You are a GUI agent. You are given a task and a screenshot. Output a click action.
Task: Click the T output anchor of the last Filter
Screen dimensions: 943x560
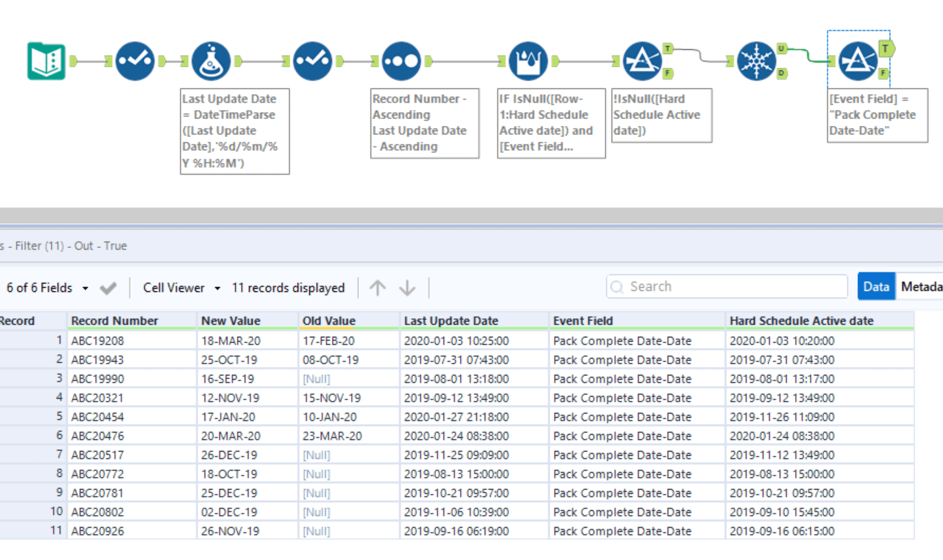[x=885, y=47]
